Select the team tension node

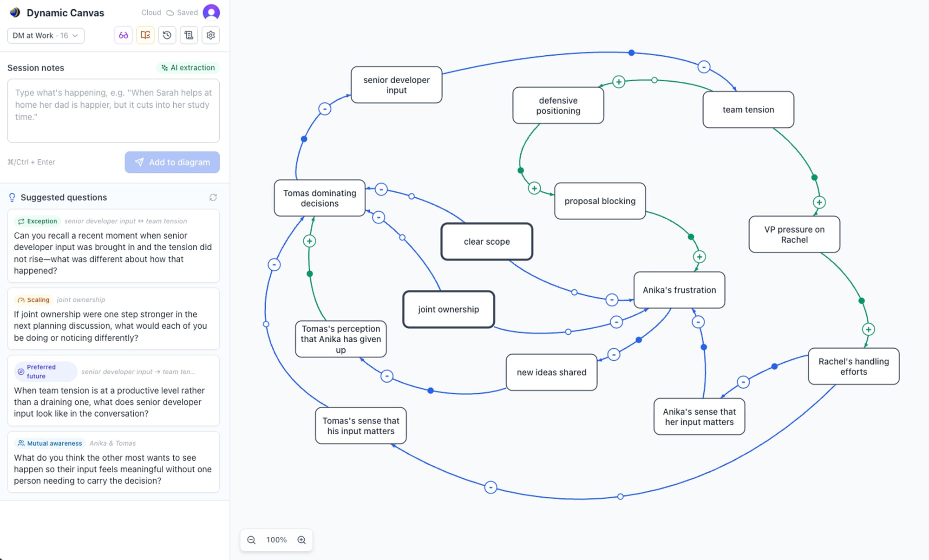748,110
